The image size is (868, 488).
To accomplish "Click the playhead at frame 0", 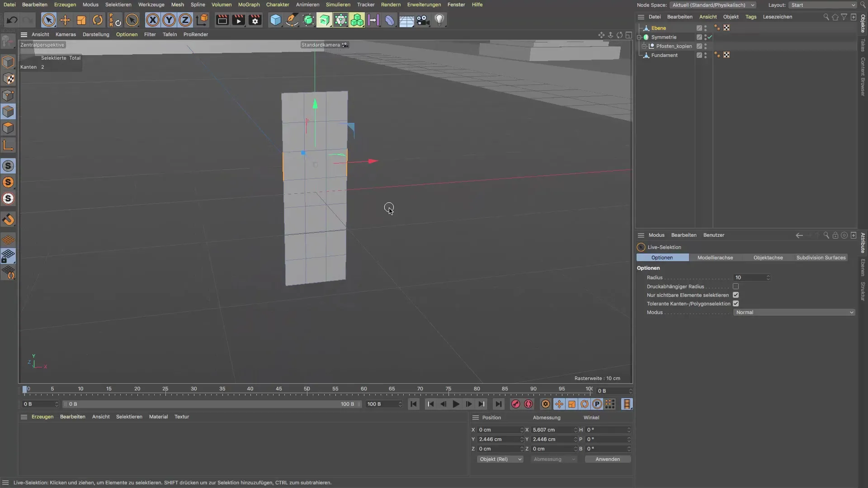I will pos(25,389).
